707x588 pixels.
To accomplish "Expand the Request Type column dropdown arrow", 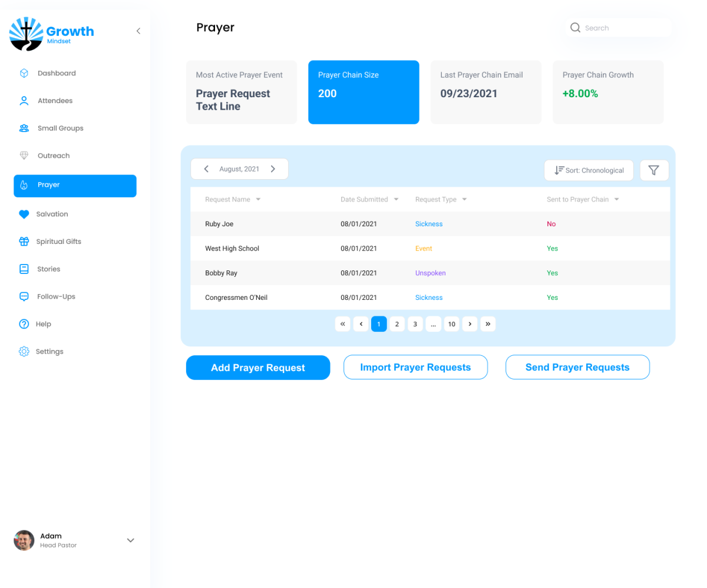I will (464, 200).
